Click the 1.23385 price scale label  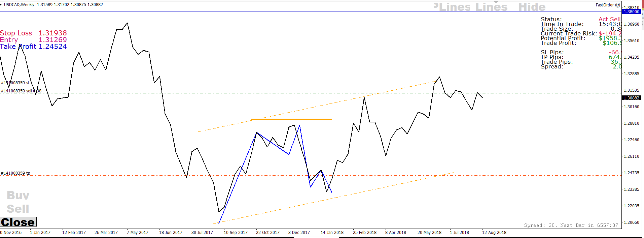tap(632, 189)
